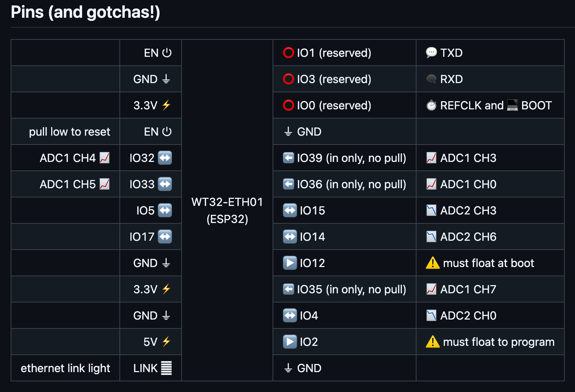Click the power icon in the first EN row
575x392 pixels.
tap(167, 53)
